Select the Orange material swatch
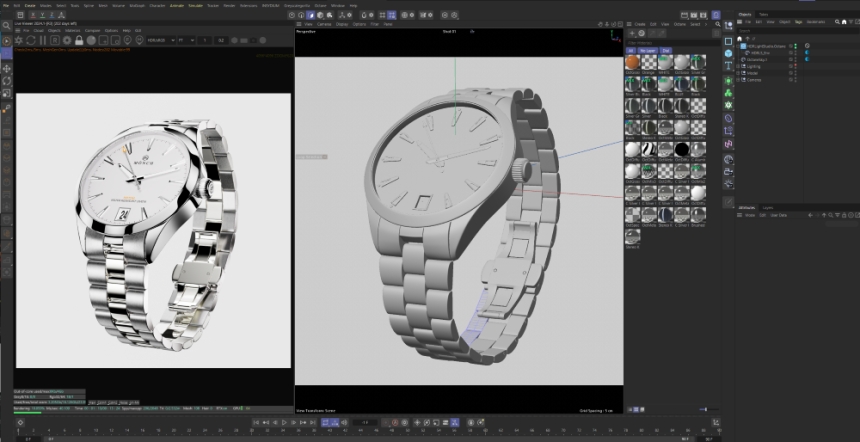The image size is (860, 442). click(650, 64)
